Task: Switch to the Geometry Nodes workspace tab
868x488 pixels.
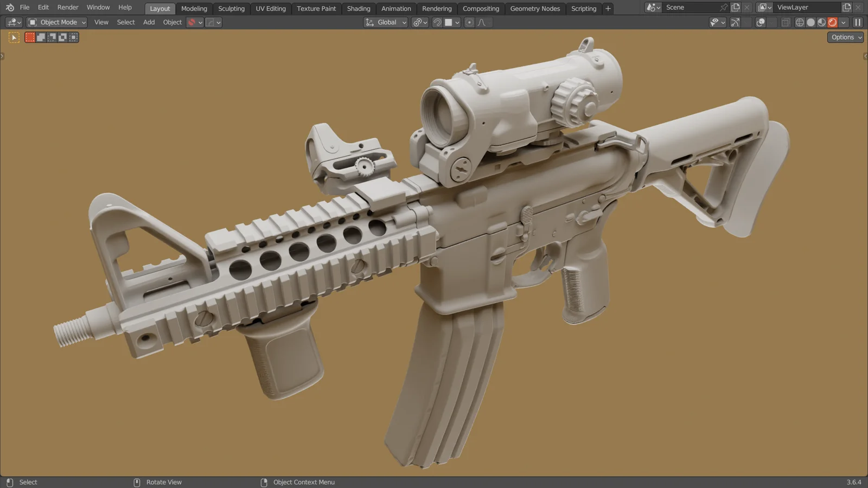Action: 535,8
